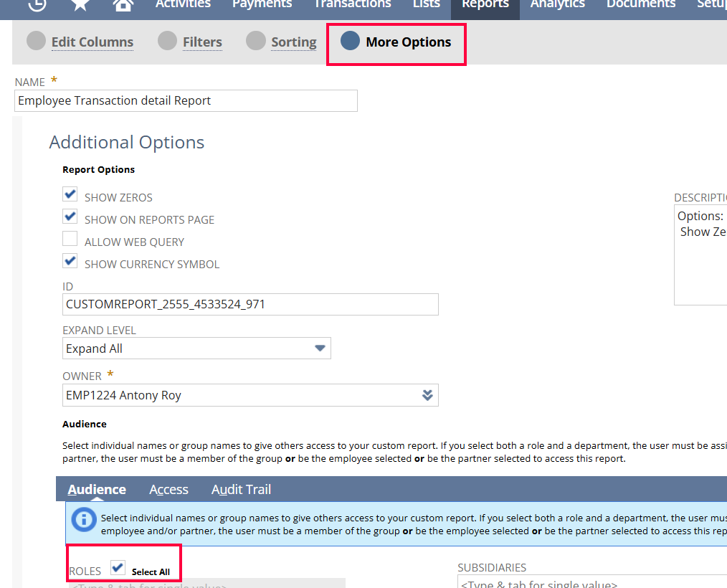Expand the Expand Level dropdown
Viewport: 727px width, 588px height.
click(x=320, y=348)
